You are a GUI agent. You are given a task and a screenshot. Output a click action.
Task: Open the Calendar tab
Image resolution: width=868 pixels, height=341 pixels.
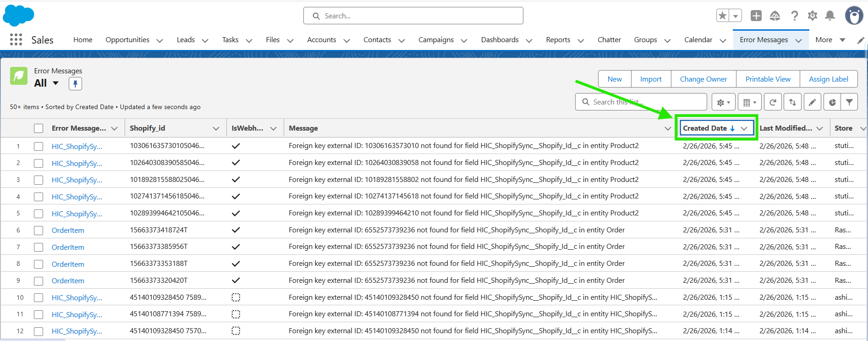pos(698,40)
